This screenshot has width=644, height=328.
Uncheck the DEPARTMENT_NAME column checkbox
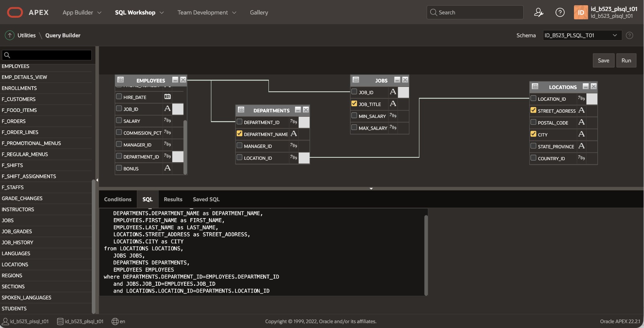click(239, 134)
